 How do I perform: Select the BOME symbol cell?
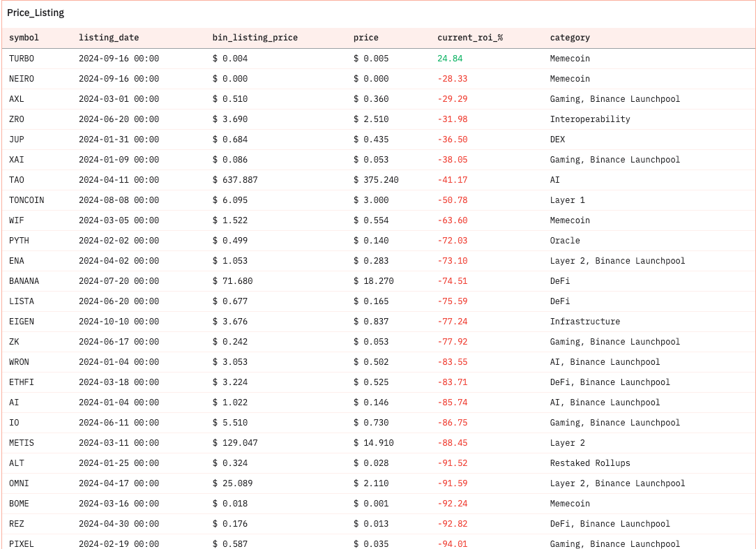click(x=19, y=504)
